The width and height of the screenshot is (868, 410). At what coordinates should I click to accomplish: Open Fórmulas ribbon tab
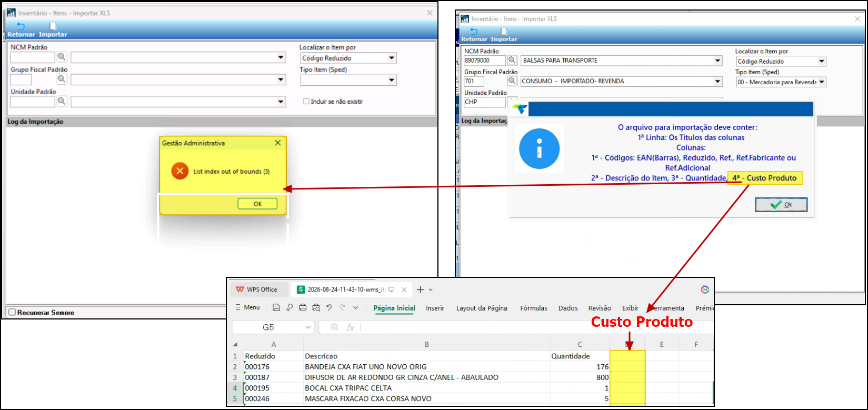pyautogui.click(x=534, y=308)
